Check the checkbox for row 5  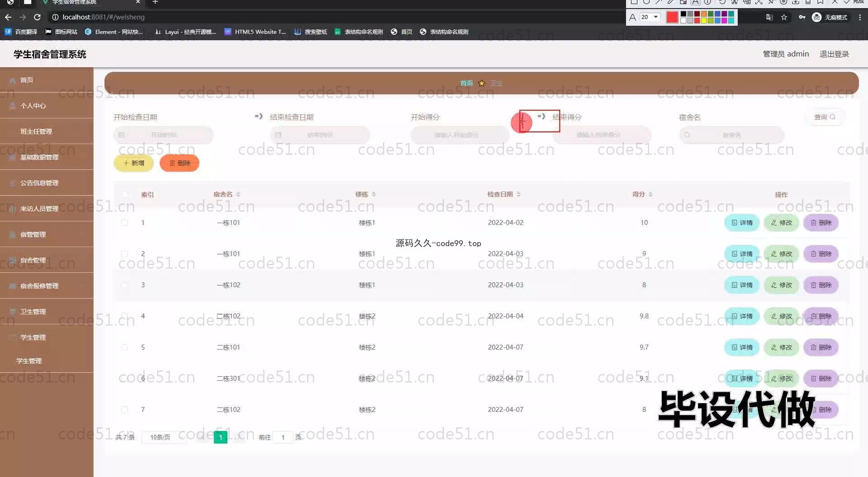[124, 347]
